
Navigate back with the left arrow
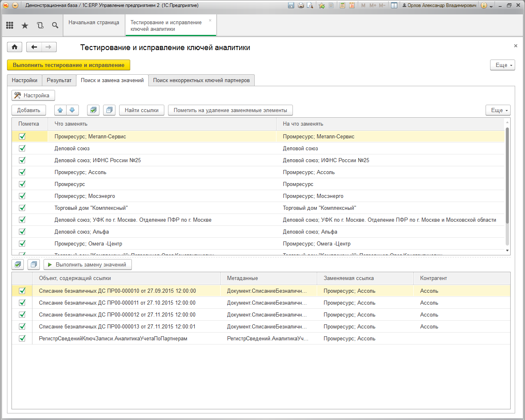(x=34, y=47)
